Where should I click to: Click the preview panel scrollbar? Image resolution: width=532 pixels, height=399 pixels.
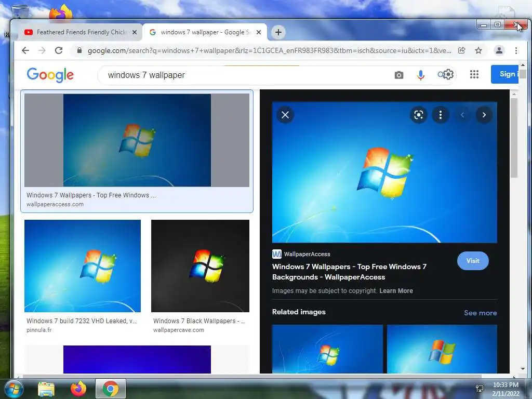(514, 138)
